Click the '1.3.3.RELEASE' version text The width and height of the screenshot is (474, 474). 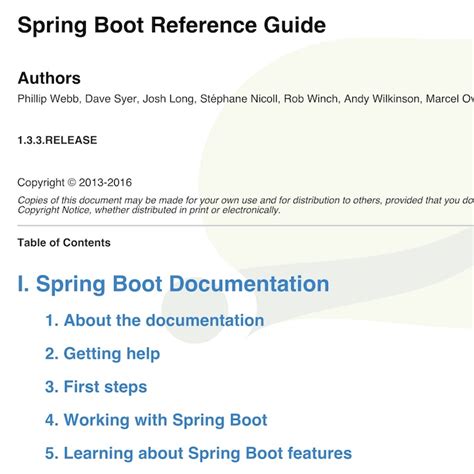click(57, 140)
